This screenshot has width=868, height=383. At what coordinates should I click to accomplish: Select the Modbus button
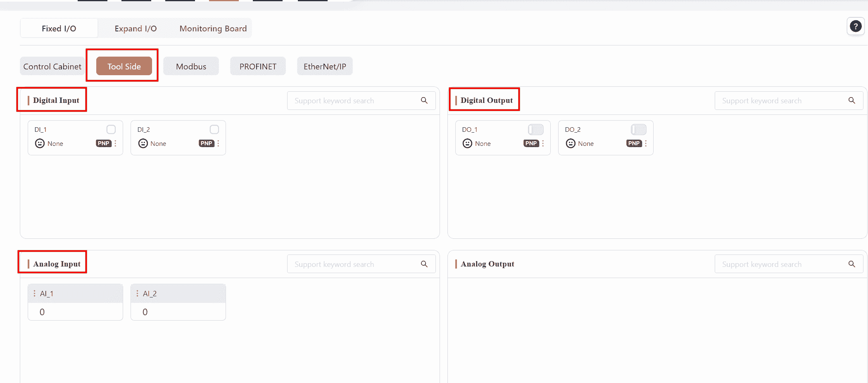click(x=191, y=67)
